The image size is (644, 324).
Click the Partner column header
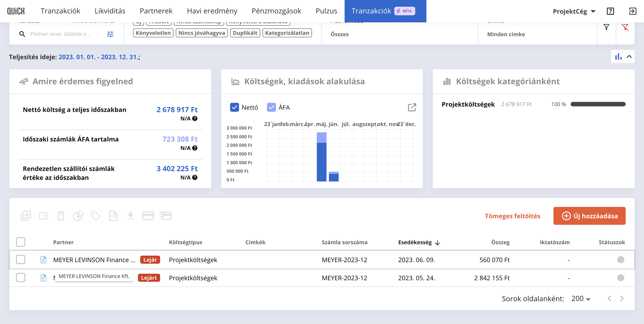(63, 242)
